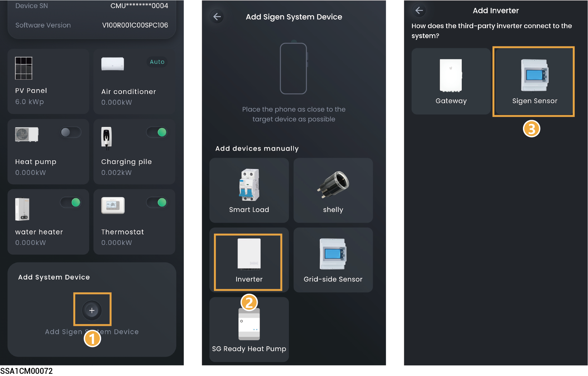This screenshot has width=588, height=376.
Task: Select Sigen Sensor connection option
Action: [534, 82]
